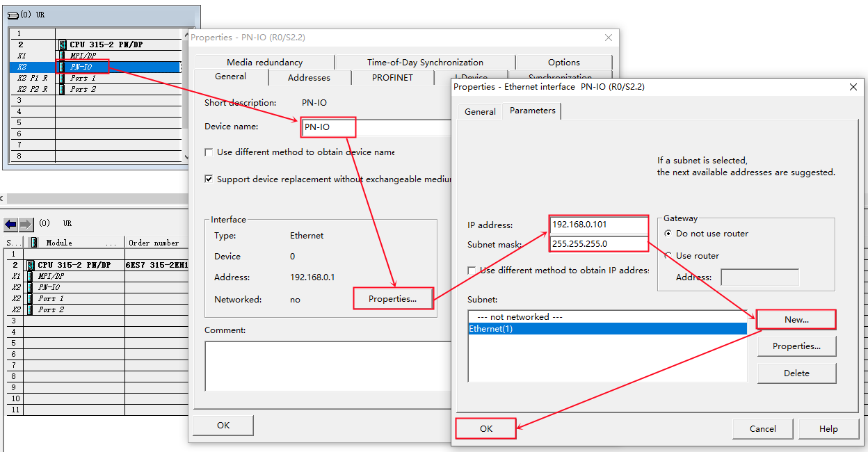The image size is (868, 452).
Task: Select the 'Use router' gateway option
Action: 668,256
